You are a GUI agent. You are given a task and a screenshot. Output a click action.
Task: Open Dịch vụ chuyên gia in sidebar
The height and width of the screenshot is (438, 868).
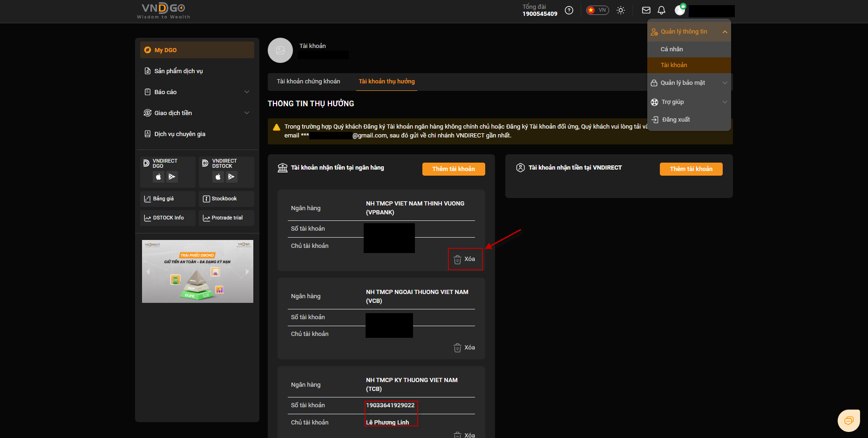197,134
